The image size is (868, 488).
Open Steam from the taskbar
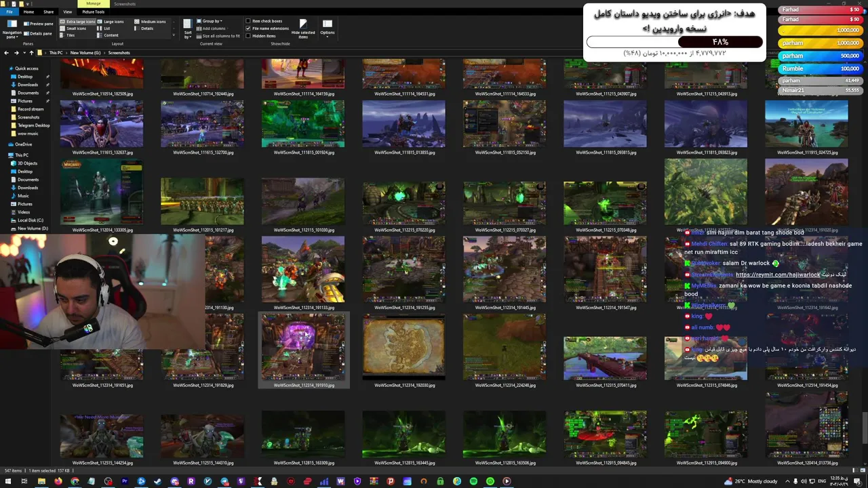[158, 481]
